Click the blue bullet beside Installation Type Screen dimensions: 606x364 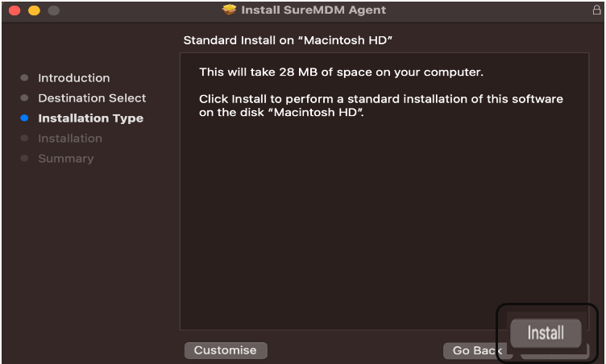[24, 118]
